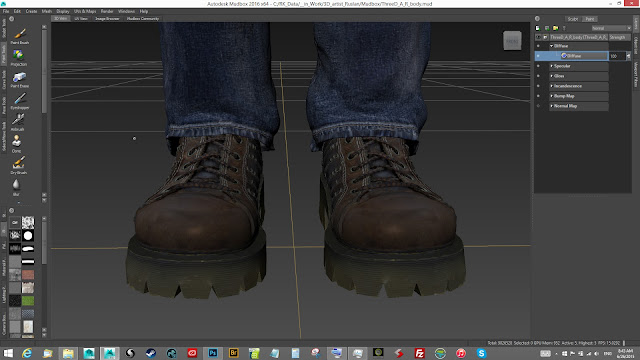Image resolution: width=640 pixels, height=360 pixels.
Task: Open Internet Explorer from the taskbar
Action: pyautogui.click(x=27, y=353)
